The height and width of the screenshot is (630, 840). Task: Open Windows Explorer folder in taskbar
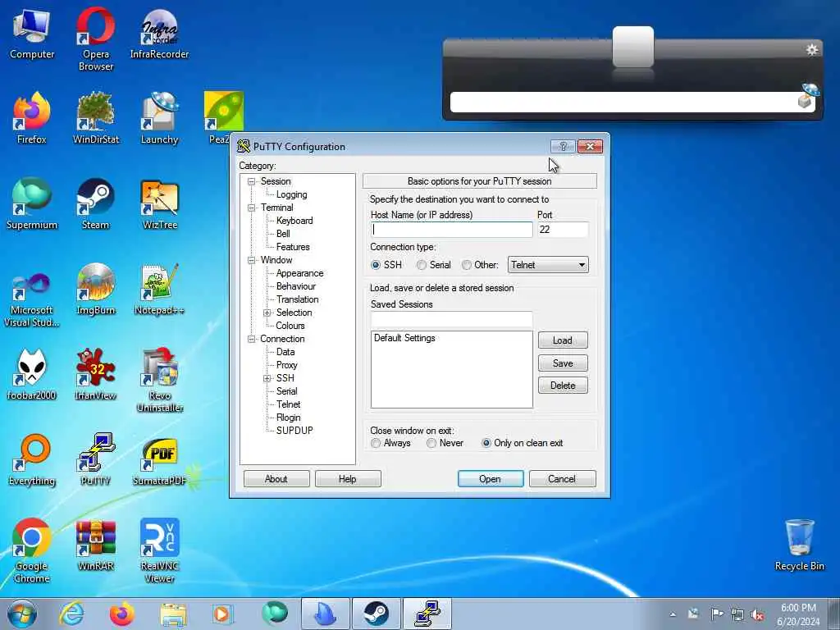pos(172,614)
